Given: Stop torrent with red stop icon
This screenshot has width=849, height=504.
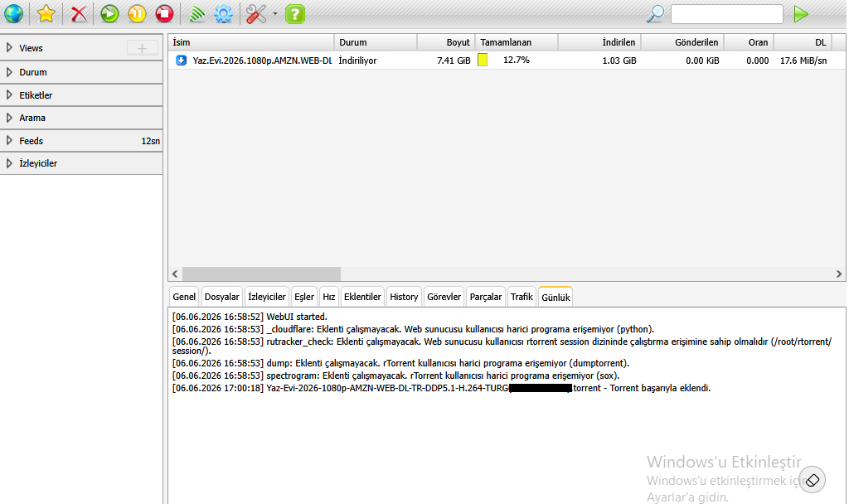Looking at the screenshot, I should click(165, 13).
